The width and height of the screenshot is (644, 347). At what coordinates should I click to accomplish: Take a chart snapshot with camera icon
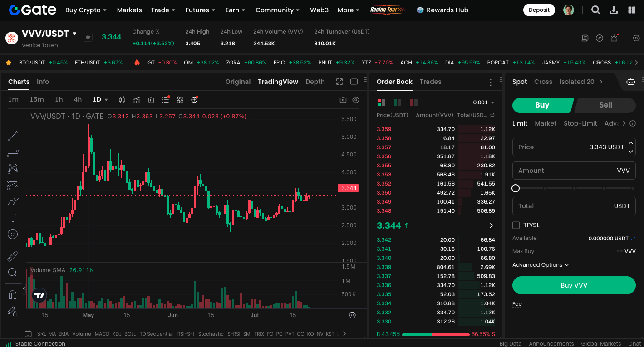point(343,100)
